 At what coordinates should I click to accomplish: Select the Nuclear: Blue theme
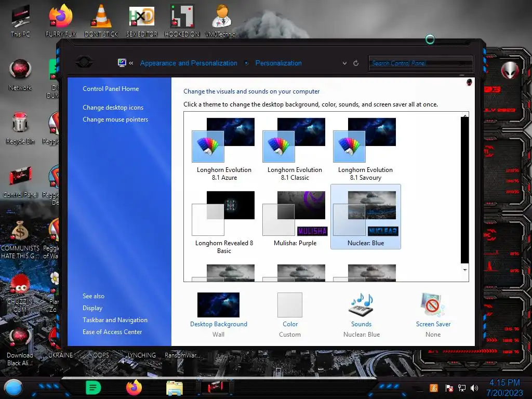coord(365,217)
